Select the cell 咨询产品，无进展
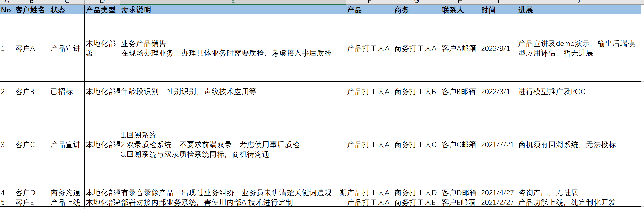The height and width of the screenshot is (209, 644). point(579,192)
